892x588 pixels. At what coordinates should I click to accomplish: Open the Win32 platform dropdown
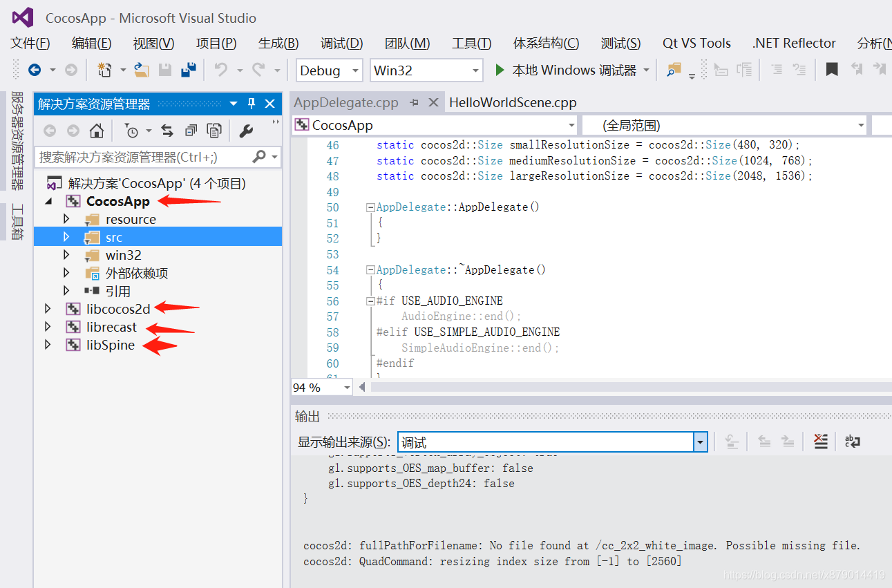[x=475, y=70]
